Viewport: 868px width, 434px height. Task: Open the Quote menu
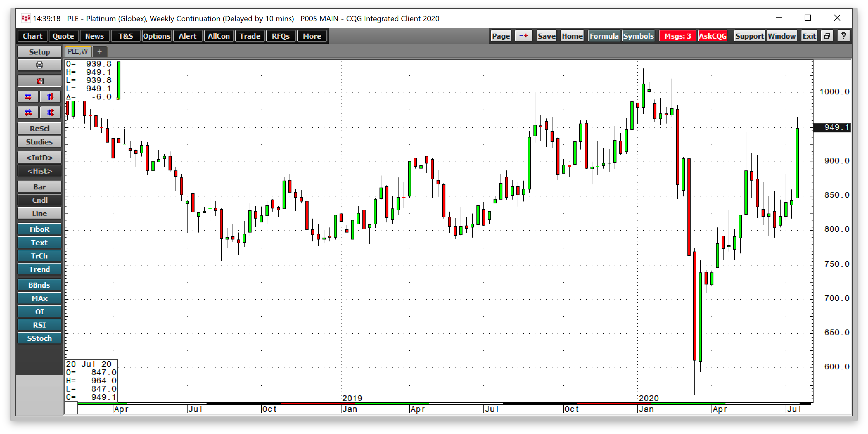pos(63,36)
